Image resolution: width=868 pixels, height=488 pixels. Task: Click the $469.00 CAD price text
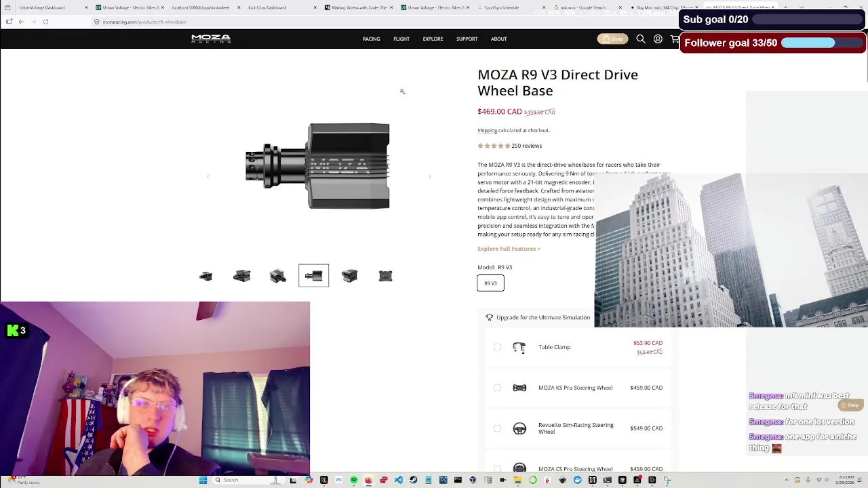click(x=500, y=112)
